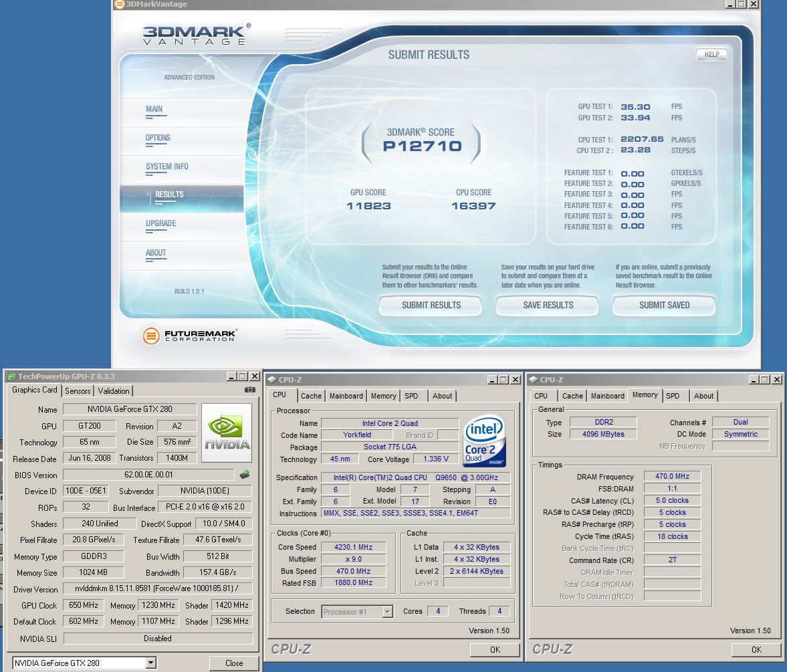Close the GPU-Z window with title X
787x672 pixels.
(x=255, y=376)
